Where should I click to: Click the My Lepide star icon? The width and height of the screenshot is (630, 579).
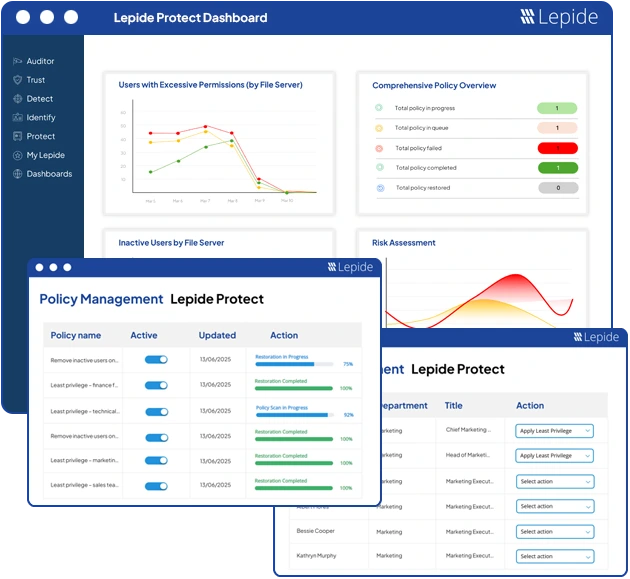(17, 155)
